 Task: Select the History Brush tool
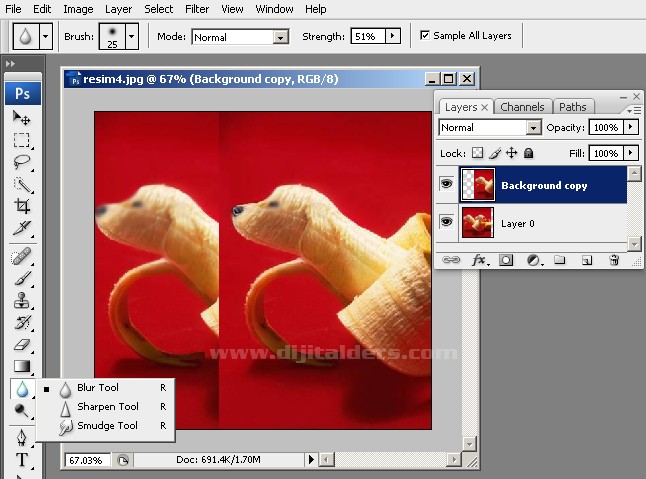(21, 322)
